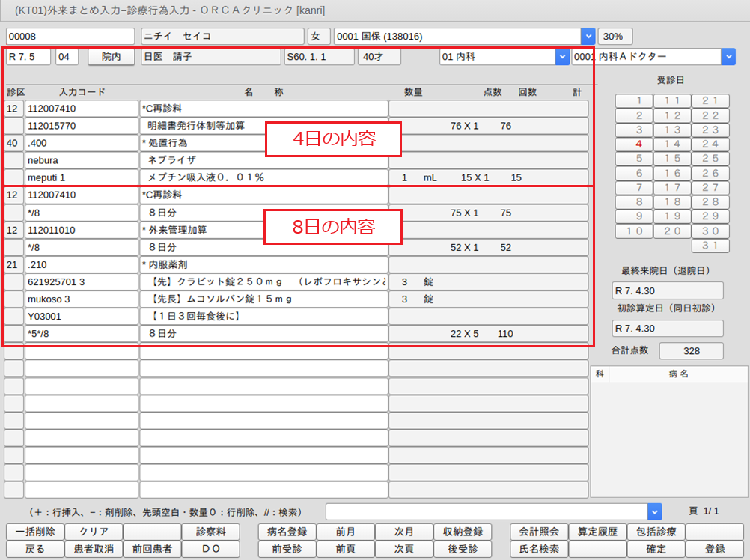Expand the bottom code search combo box
This screenshot has height=560, width=750.
click(x=655, y=511)
